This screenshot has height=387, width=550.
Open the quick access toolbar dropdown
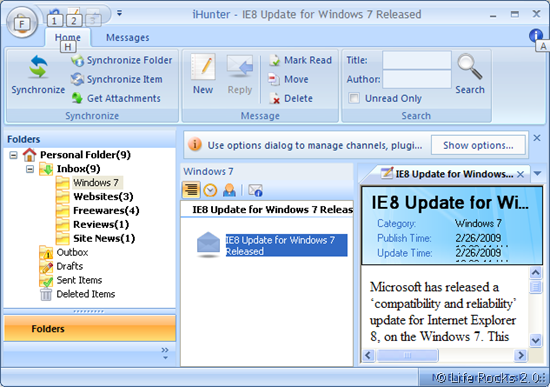coord(120,13)
